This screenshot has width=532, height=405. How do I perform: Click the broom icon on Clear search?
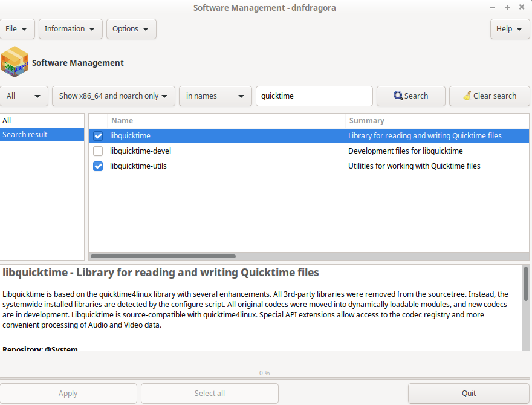pyautogui.click(x=467, y=96)
